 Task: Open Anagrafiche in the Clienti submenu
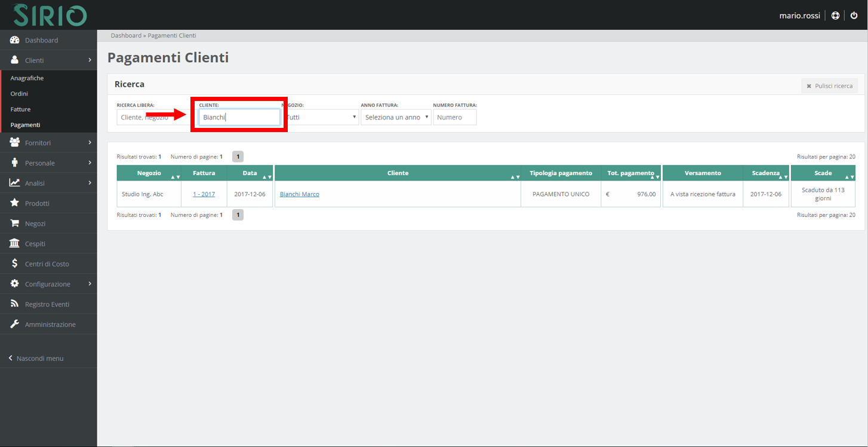(27, 78)
